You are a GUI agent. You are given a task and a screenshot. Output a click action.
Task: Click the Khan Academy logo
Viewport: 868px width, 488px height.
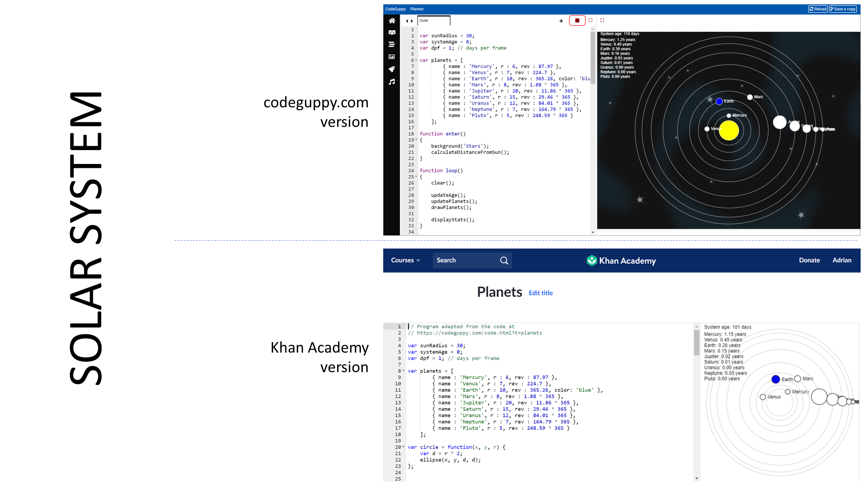coord(621,261)
